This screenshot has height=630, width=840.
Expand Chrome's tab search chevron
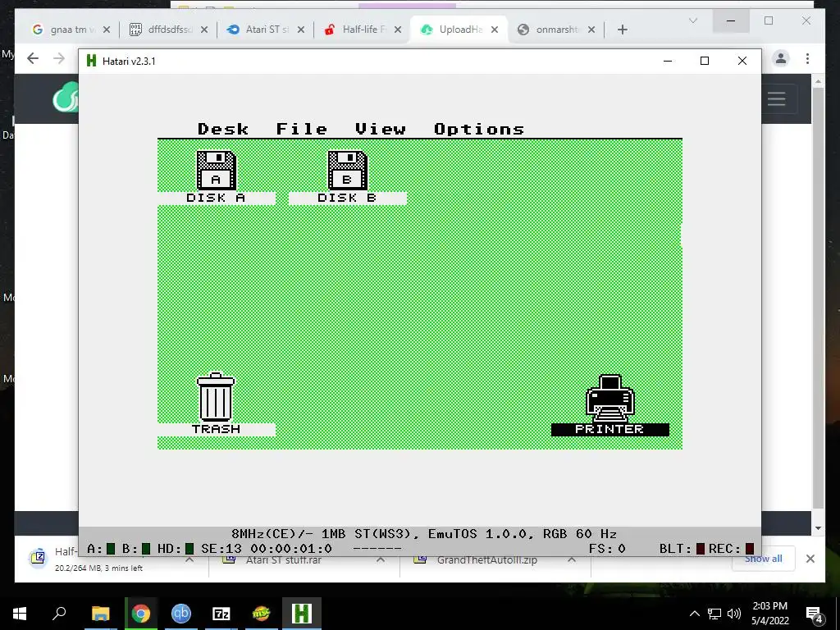pyautogui.click(x=692, y=21)
